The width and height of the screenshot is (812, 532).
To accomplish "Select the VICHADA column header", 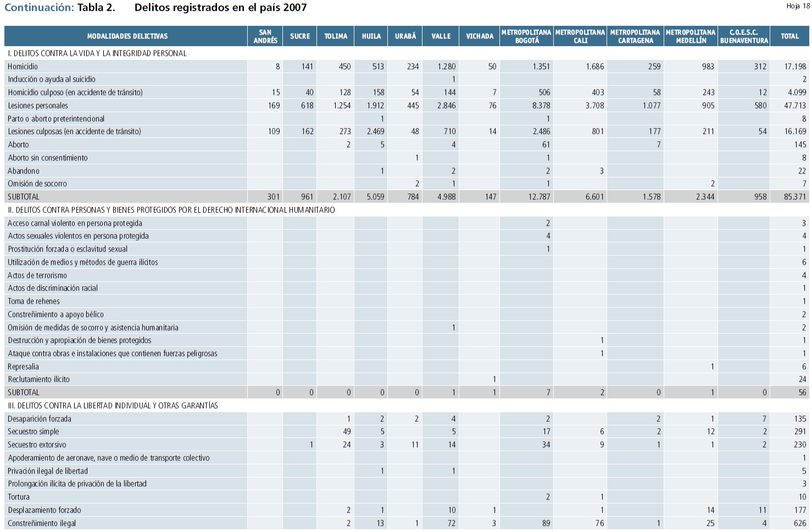I will pyautogui.click(x=480, y=36).
